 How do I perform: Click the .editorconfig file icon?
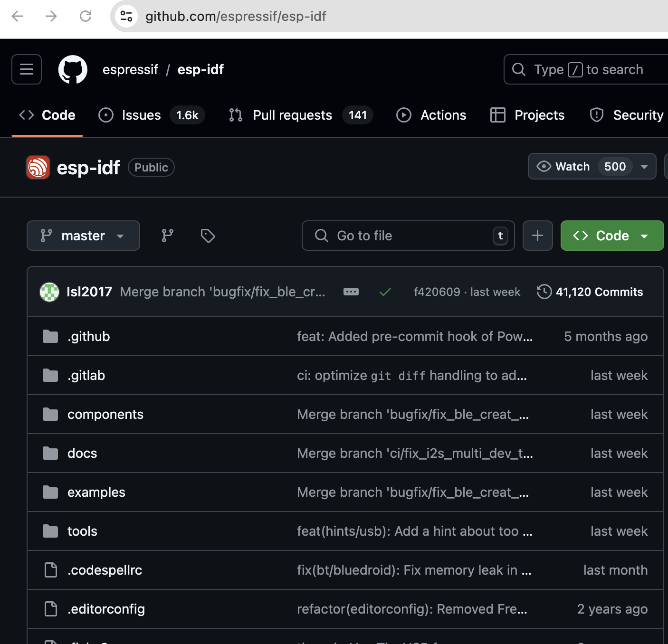pyautogui.click(x=50, y=609)
